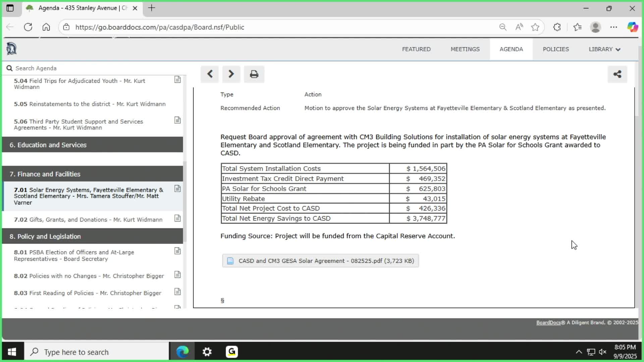Switch to the Policies tab

(x=555, y=49)
